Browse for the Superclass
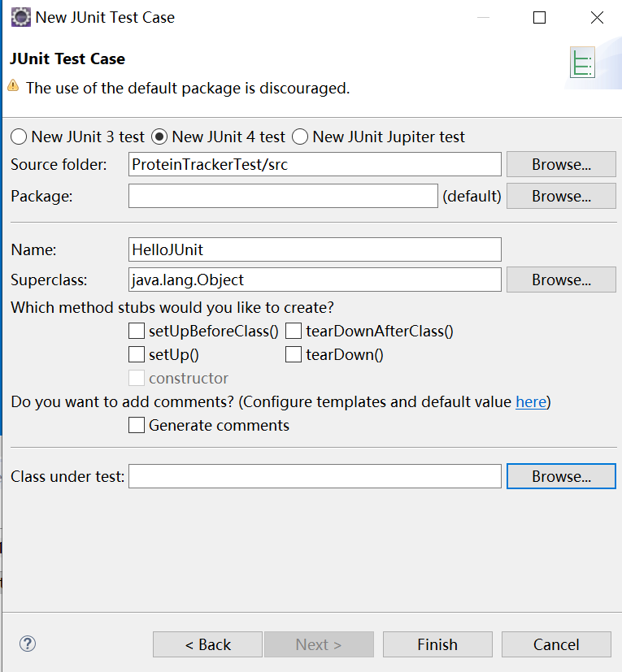622x672 pixels. coord(561,280)
